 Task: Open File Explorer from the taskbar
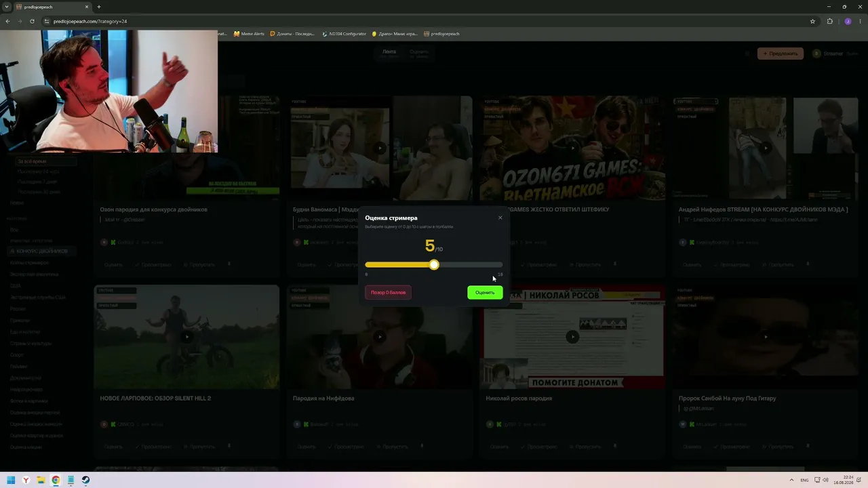41,480
